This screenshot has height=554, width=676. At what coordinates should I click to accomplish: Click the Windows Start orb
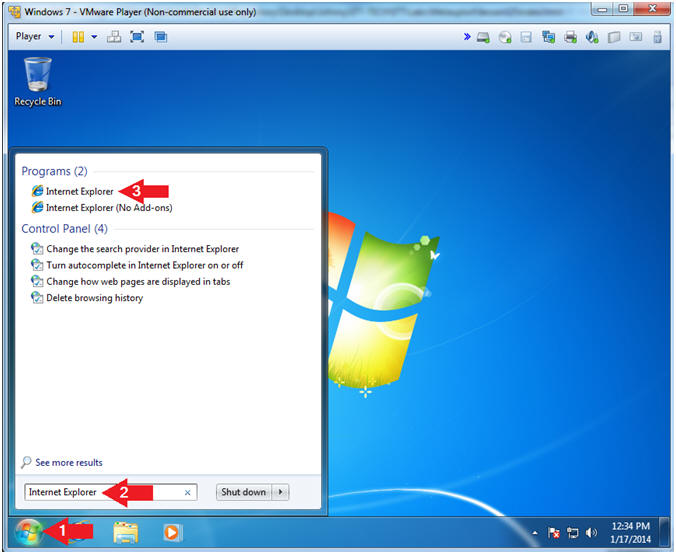pyautogui.click(x=28, y=532)
